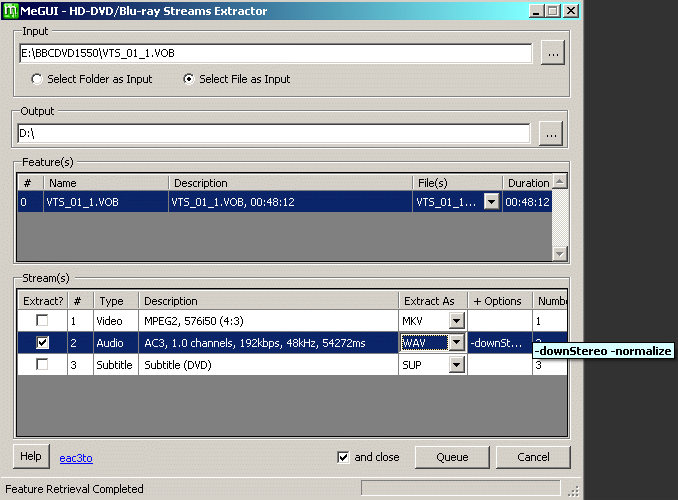Enable extraction of the Subtitle stream
The height and width of the screenshot is (500, 678).
(42, 365)
